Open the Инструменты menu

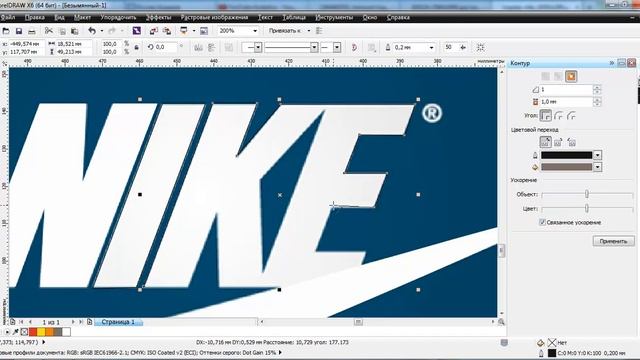(x=334, y=18)
